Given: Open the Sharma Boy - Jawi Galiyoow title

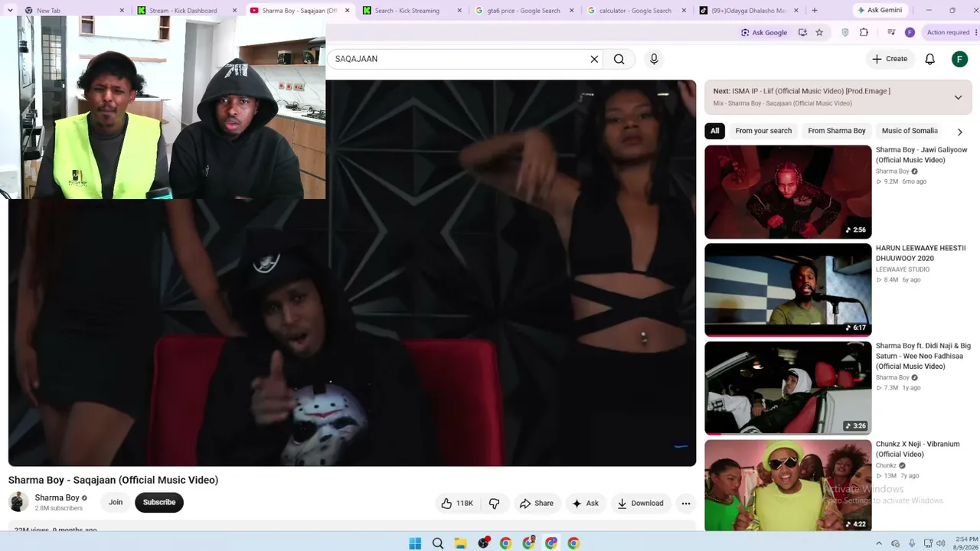Looking at the screenshot, I should click(x=921, y=155).
